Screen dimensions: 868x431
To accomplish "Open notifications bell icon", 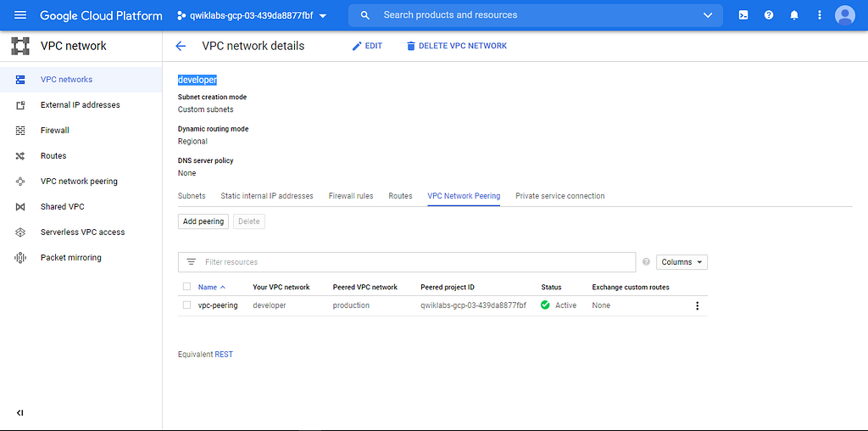I will [794, 15].
